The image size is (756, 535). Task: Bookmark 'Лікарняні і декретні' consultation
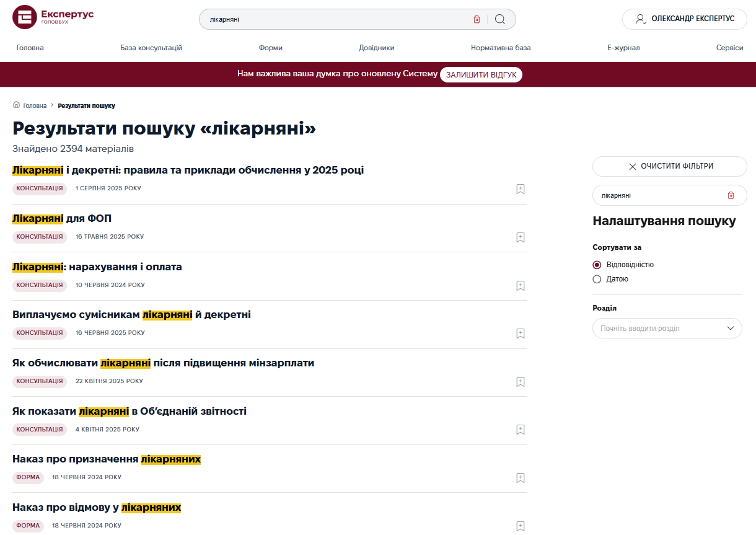point(521,189)
